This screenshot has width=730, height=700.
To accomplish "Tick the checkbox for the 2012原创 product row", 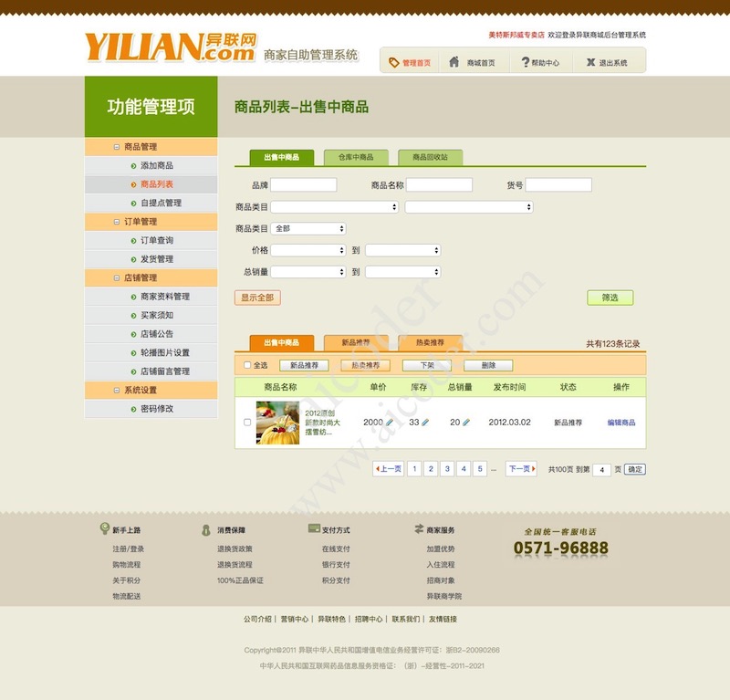I will pyautogui.click(x=245, y=422).
